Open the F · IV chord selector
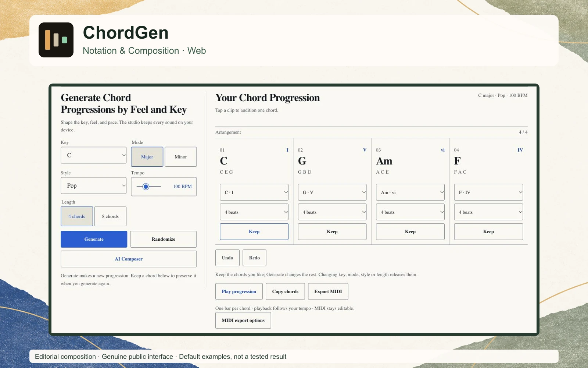Viewport: 588px width, 368px height. click(x=488, y=192)
